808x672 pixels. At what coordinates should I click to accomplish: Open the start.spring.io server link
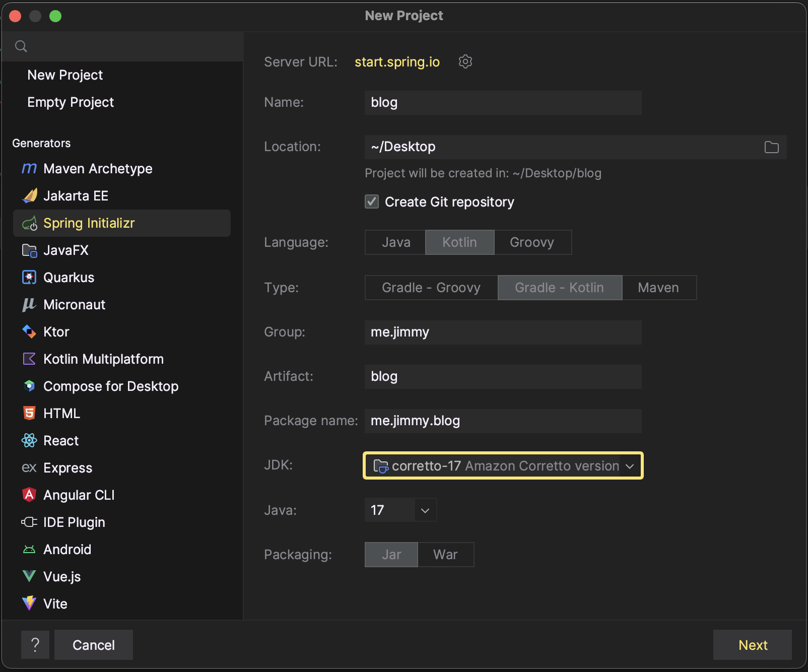[397, 62]
